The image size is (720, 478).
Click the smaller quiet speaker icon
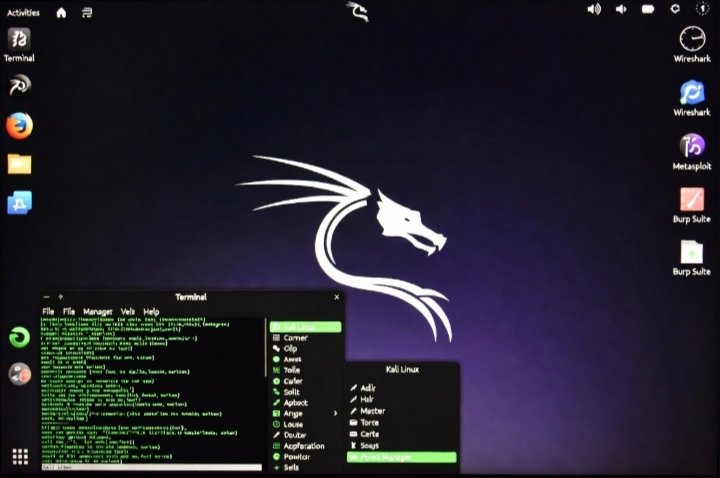point(621,9)
